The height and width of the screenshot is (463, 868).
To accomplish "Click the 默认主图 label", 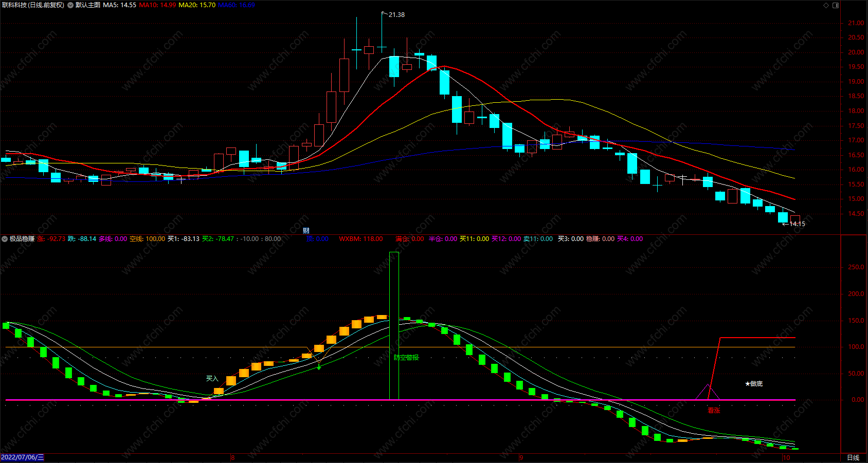I will 88,5.
